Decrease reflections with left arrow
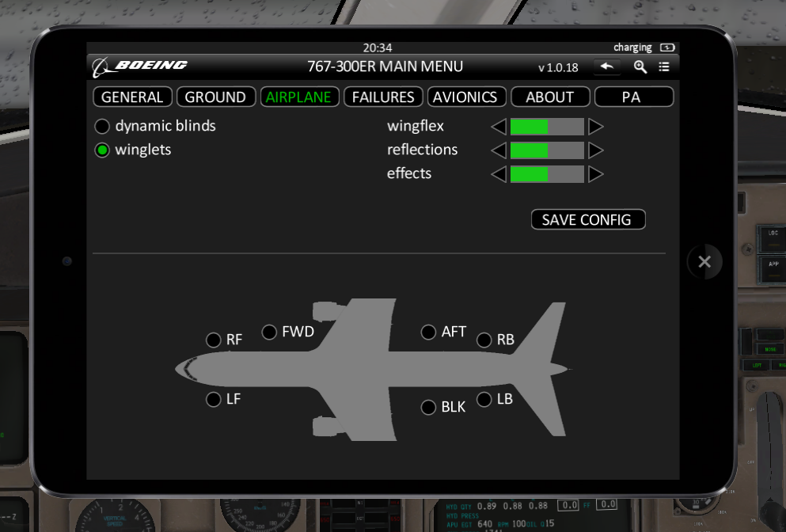The width and height of the screenshot is (786, 532). [498, 150]
